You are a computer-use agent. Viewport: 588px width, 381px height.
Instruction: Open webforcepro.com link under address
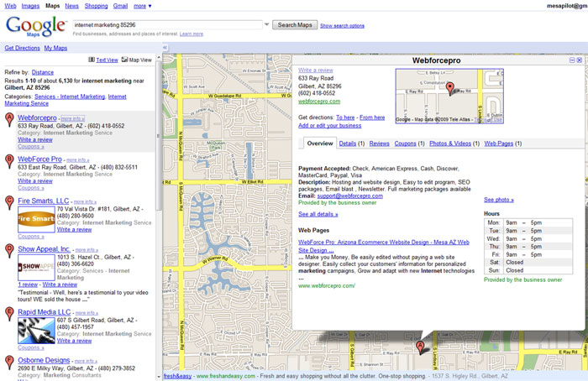319,102
